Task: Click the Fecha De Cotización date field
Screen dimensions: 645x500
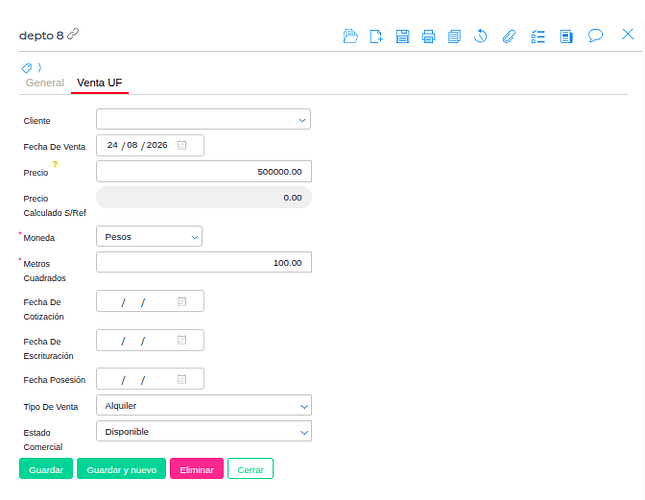Action: [150, 301]
